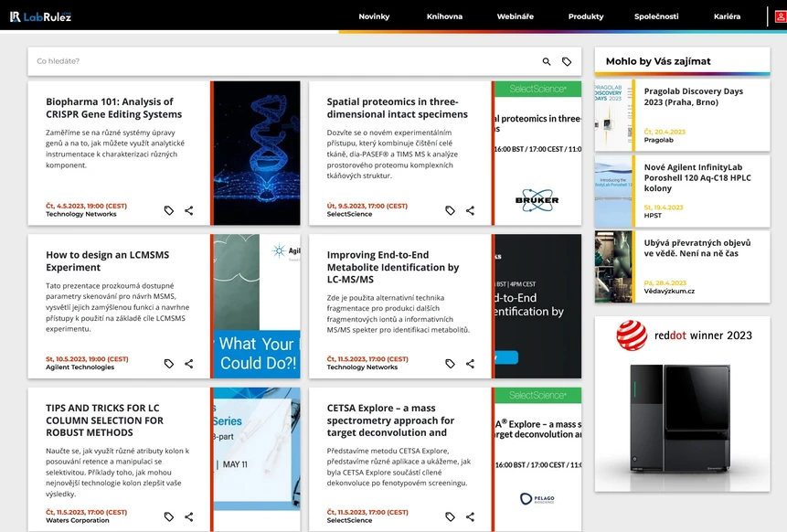
Task: Click date 'St, 10.5.2023, 19:00 (CEST)'
Action: [x=87, y=359]
